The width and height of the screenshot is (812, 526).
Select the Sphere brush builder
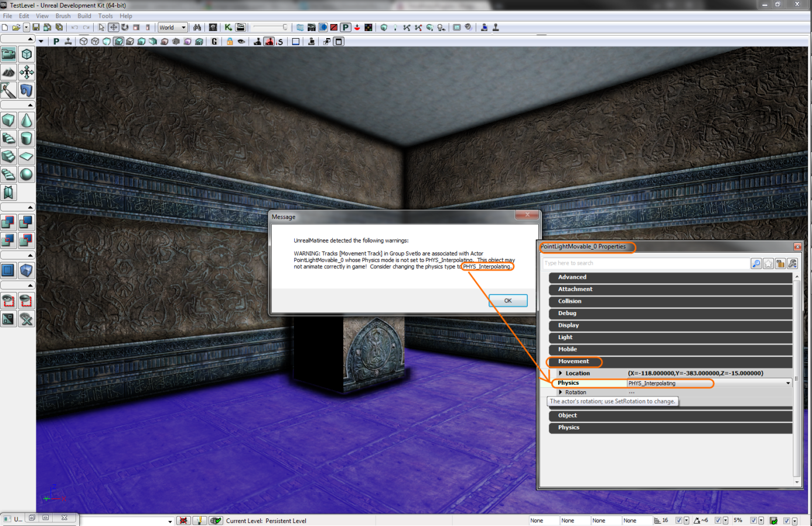pyautogui.click(x=27, y=175)
